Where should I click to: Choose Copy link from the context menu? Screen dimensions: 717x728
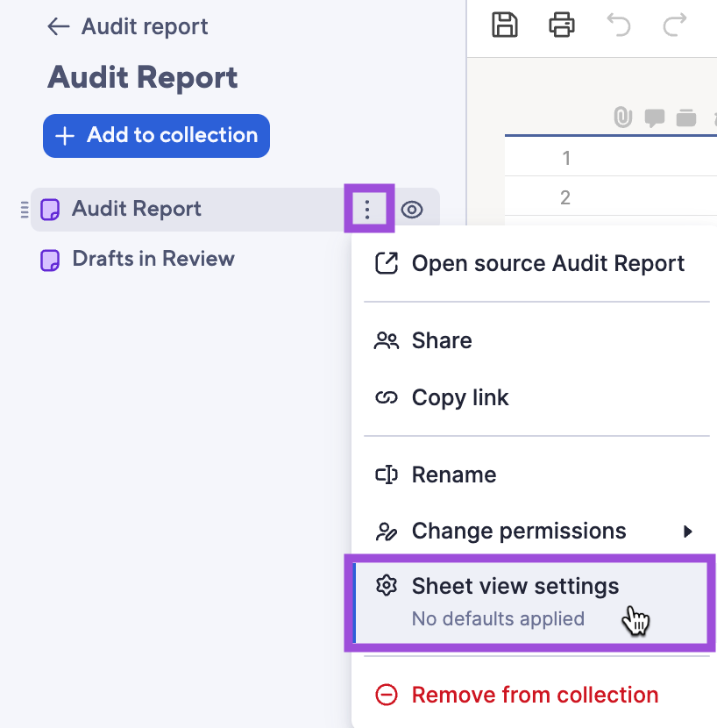[x=460, y=397]
